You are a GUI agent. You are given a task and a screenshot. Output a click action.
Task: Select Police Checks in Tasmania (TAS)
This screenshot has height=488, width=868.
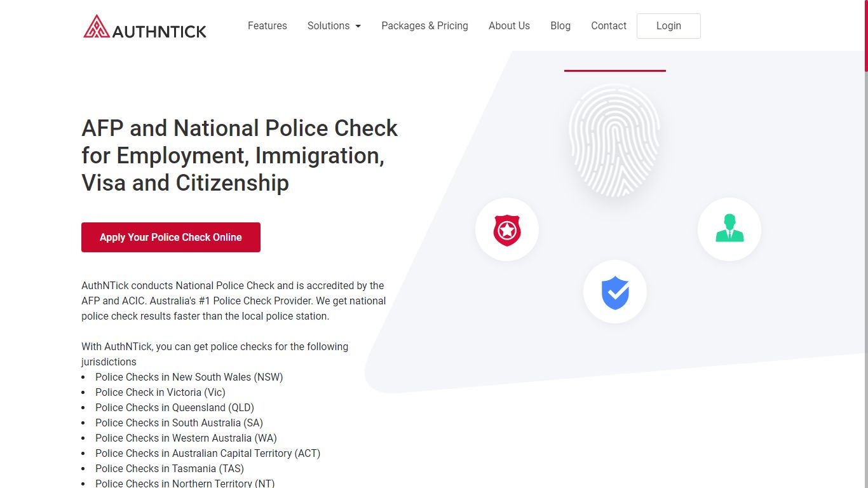pyautogui.click(x=170, y=468)
